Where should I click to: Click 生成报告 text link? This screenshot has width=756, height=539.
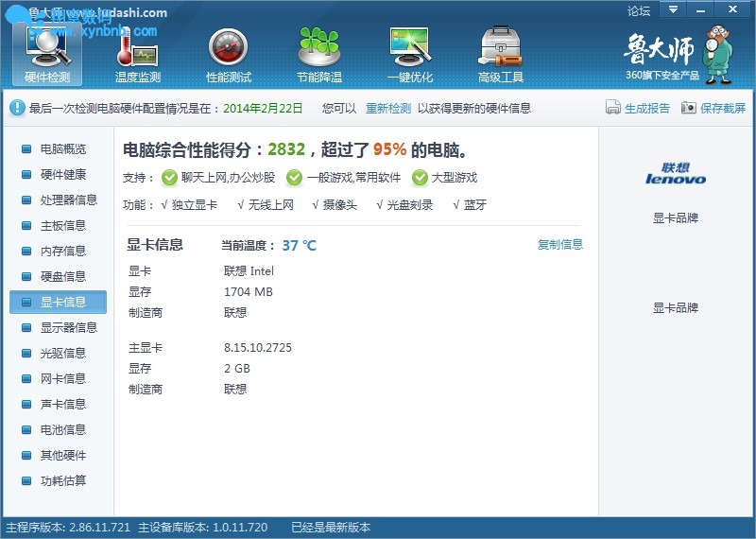647,108
